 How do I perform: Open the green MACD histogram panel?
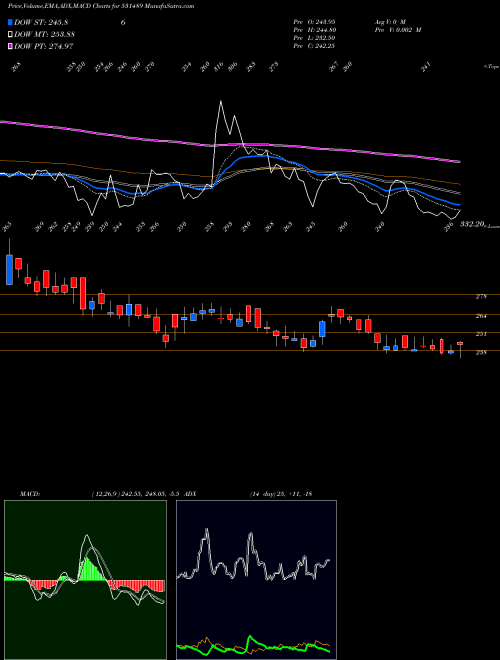85,580
